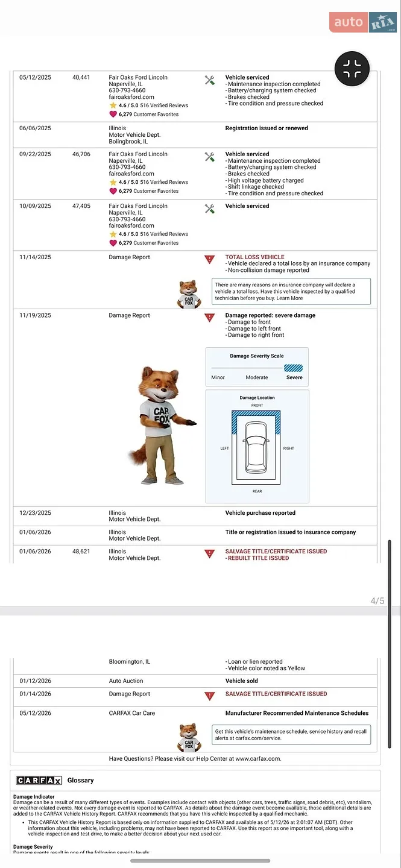Click red alert icon for 11/19/2025 damage

click(x=210, y=318)
